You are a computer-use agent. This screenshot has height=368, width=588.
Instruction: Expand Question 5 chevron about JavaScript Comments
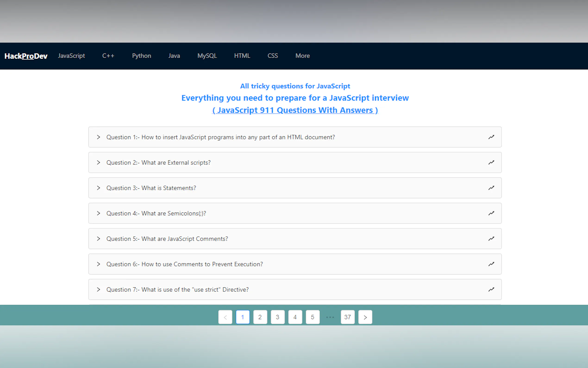[x=98, y=238]
